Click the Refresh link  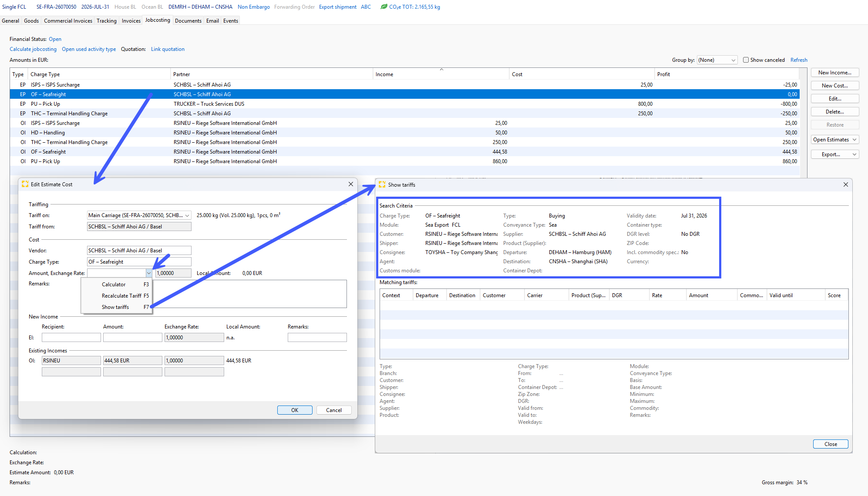[799, 60]
